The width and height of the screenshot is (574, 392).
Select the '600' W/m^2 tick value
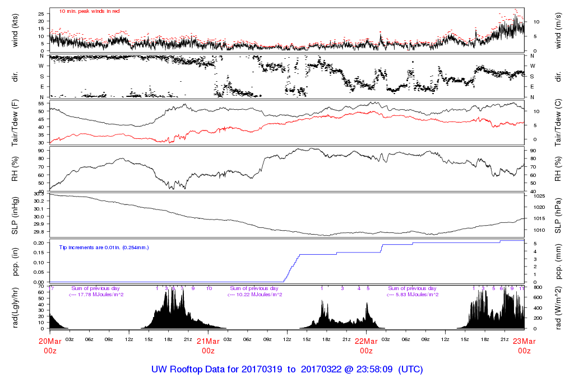click(538, 298)
